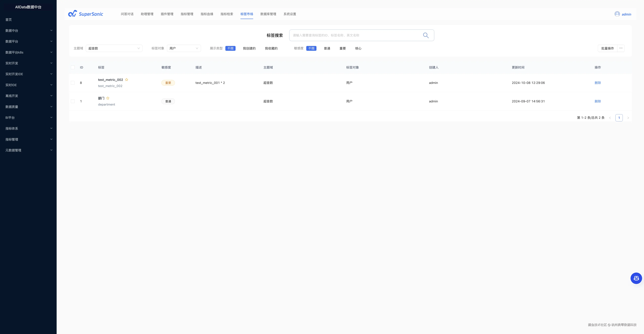Go to next page arrow
644x334 pixels.
[628, 118]
